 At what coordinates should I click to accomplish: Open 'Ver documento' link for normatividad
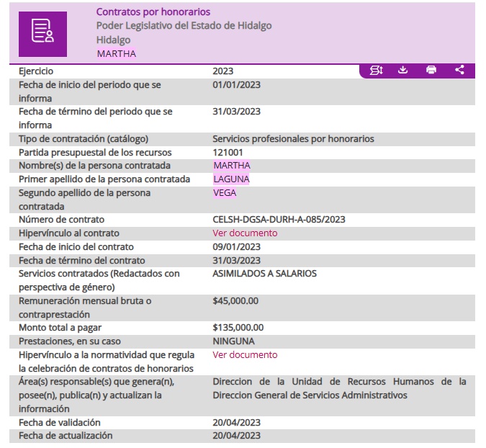[x=245, y=355]
